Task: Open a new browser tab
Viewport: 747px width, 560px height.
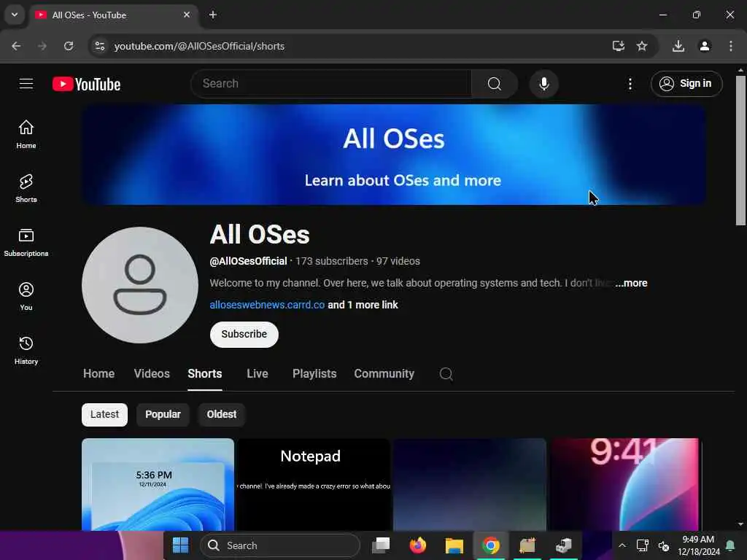Action: [213, 15]
